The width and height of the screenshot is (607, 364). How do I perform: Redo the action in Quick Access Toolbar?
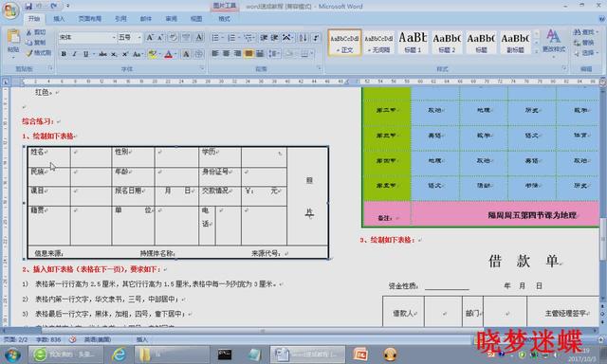[x=54, y=7]
